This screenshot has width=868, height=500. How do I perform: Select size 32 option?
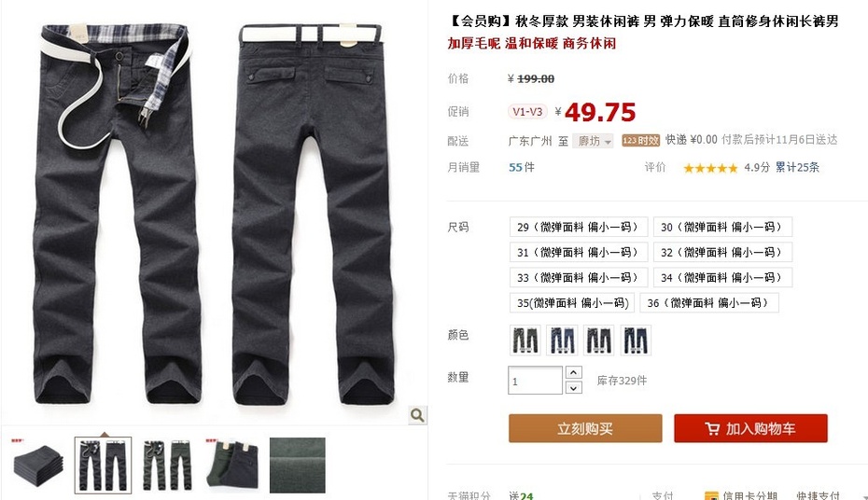722,252
